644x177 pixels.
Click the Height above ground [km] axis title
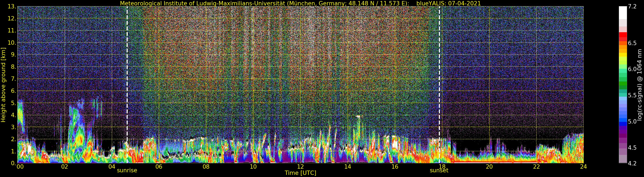pyautogui.click(x=3, y=85)
